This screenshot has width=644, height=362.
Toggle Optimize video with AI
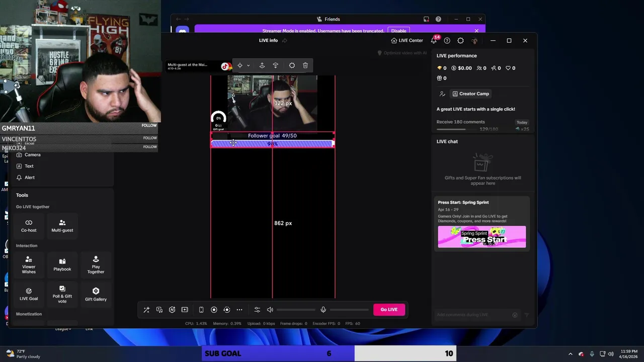click(x=402, y=53)
